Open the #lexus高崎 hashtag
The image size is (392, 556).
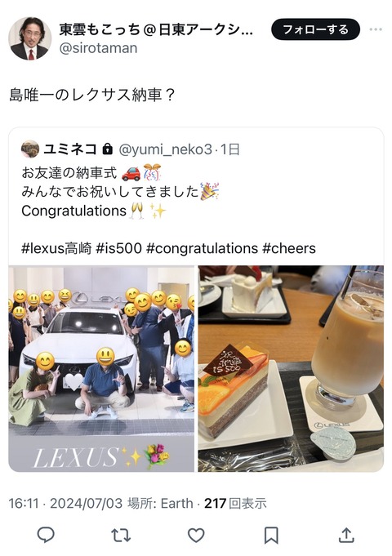[56, 248]
